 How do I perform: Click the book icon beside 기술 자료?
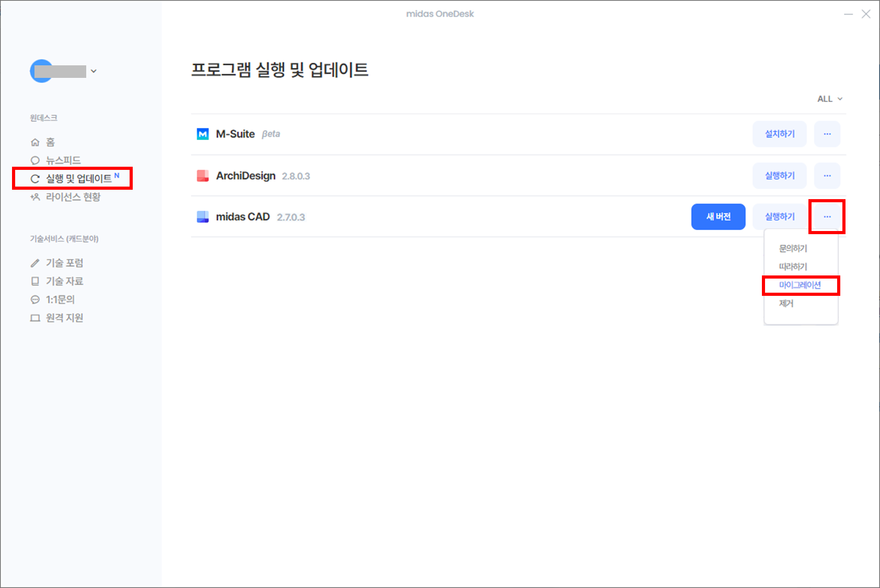coord(35,281)
